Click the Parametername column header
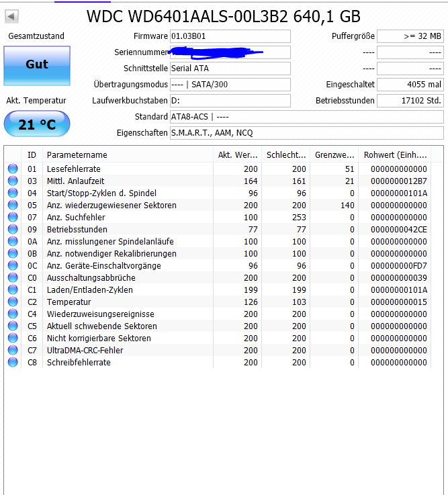This screenshot has height=495, width=448. pos(128,155)
